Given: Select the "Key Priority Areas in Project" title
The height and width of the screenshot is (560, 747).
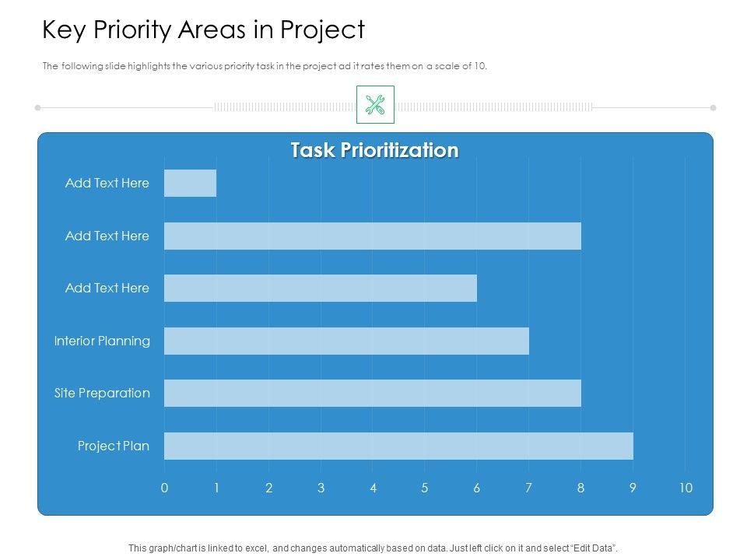Looking at the screenshot, I should (203, 30).
